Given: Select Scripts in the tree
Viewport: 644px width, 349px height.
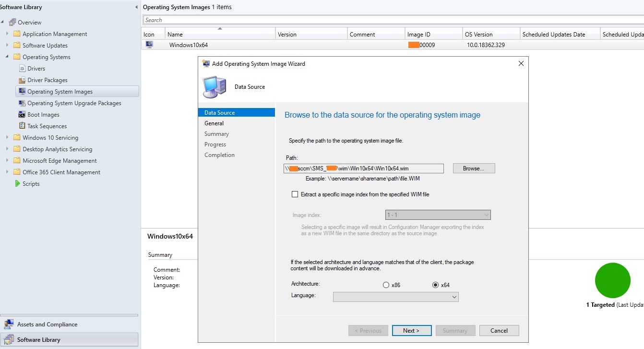Looking at the screenshot, I should coord(31,184).
